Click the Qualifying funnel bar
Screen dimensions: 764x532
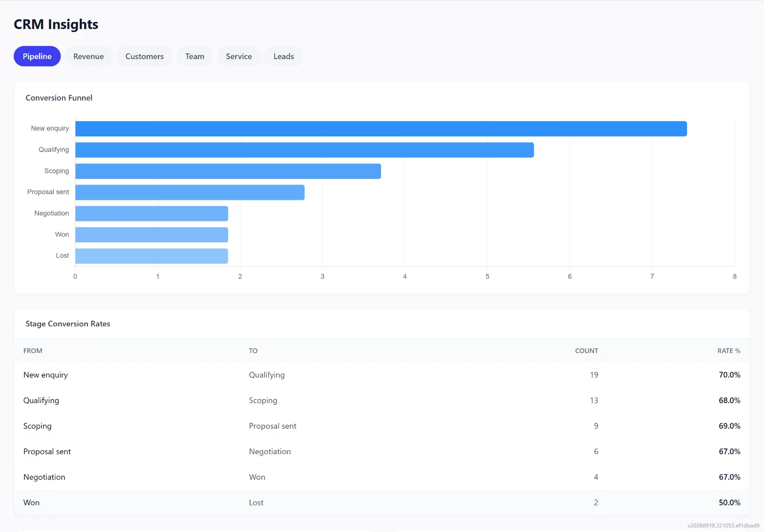[305, 150]
